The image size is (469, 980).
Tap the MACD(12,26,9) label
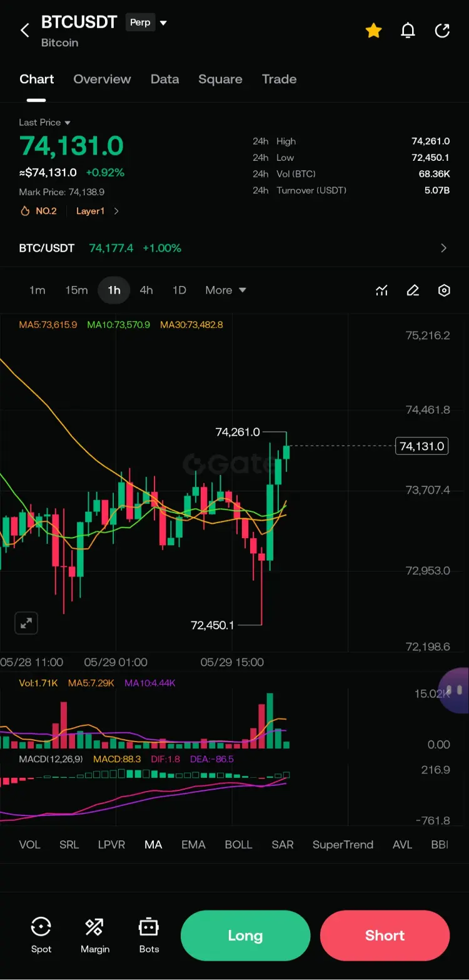(x=51, y=759)
